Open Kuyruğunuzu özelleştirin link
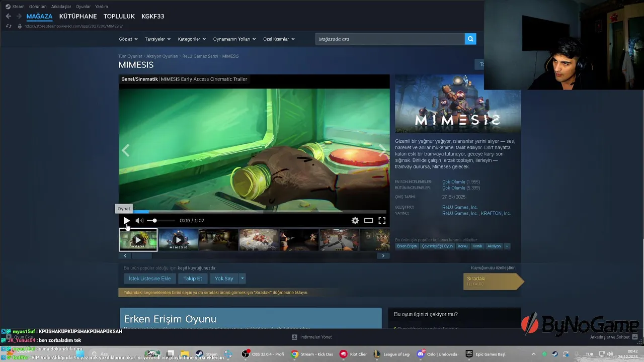Viewport: 644px width, 362px height. pyautogui.click(x=493, y=268)
